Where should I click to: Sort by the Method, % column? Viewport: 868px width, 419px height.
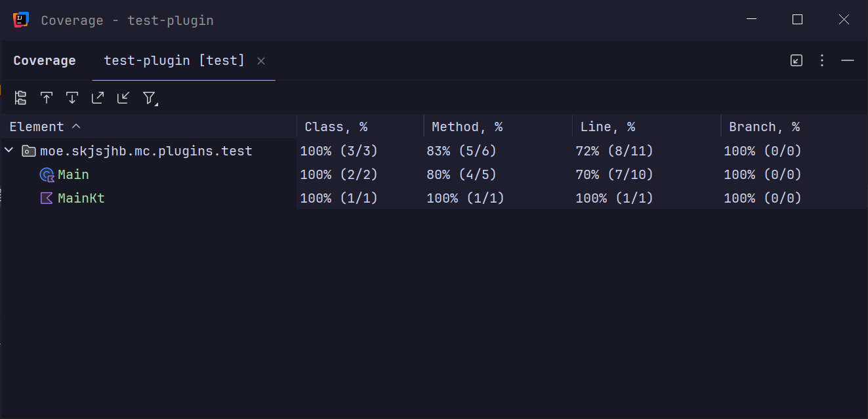click(466, 127)
